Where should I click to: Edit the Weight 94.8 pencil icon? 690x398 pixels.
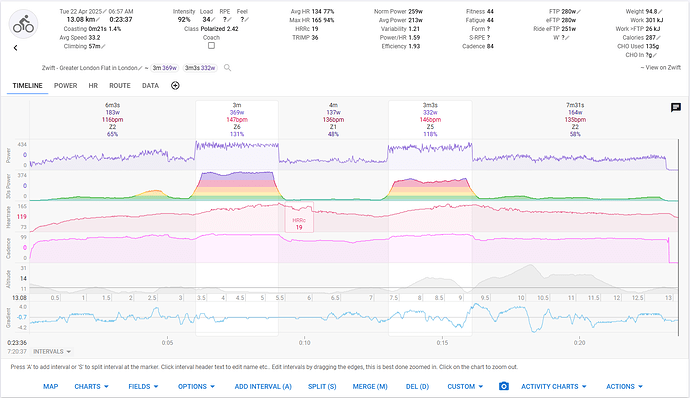point(661,11)
